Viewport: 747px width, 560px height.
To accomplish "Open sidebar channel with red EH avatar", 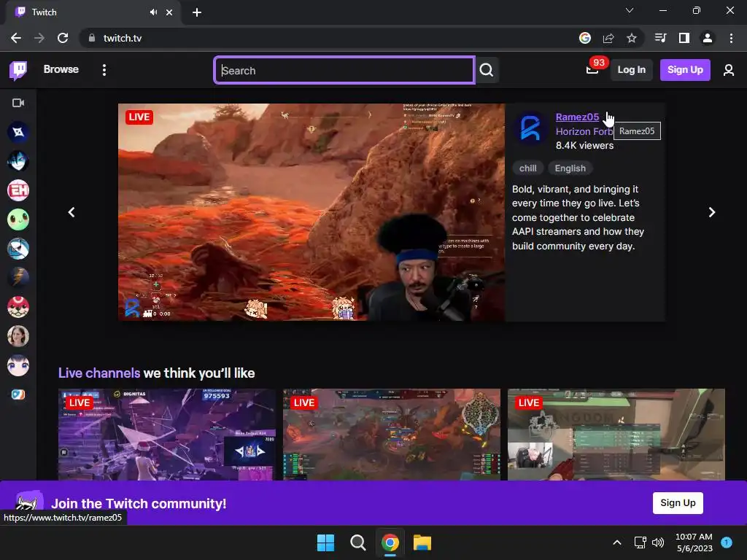I will [x=18, y=190].
